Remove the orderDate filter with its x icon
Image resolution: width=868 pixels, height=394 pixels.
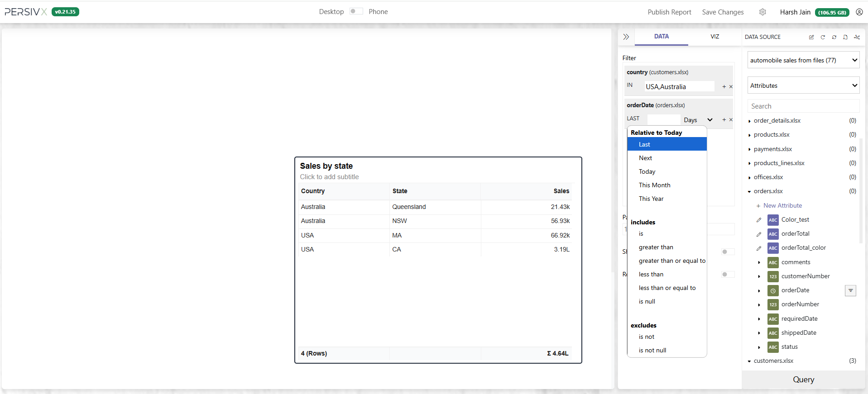(731, 119)
